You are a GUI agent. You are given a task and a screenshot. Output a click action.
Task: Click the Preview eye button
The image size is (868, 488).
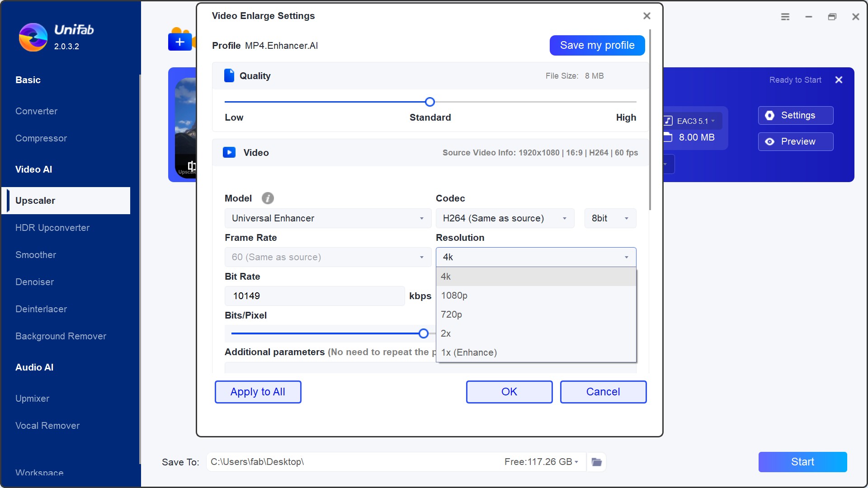(x=796, y=141)
